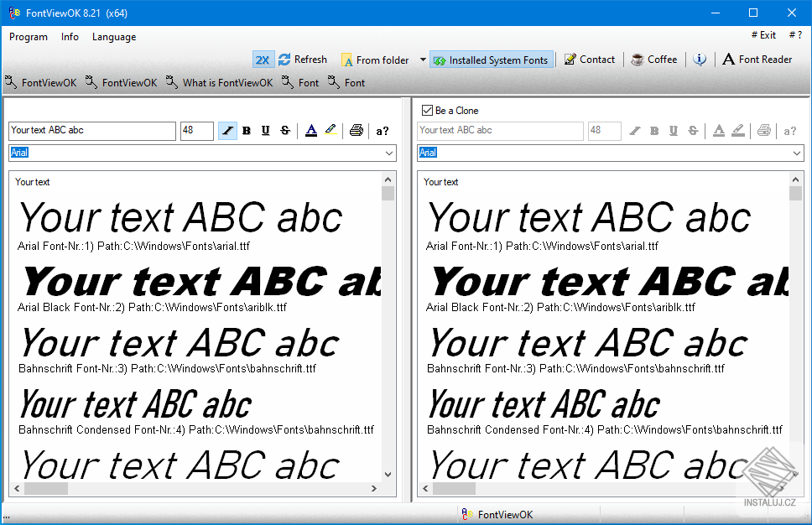The image size is (812, 525).
Task: Minimize the FontViewOK window
Action: 716,13
